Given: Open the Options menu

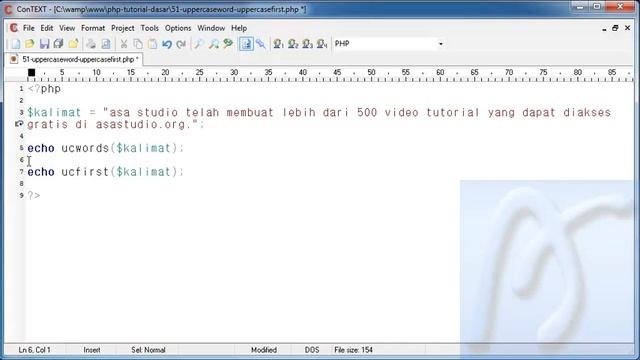Looking at the screenshot, I should coord(178,28).
